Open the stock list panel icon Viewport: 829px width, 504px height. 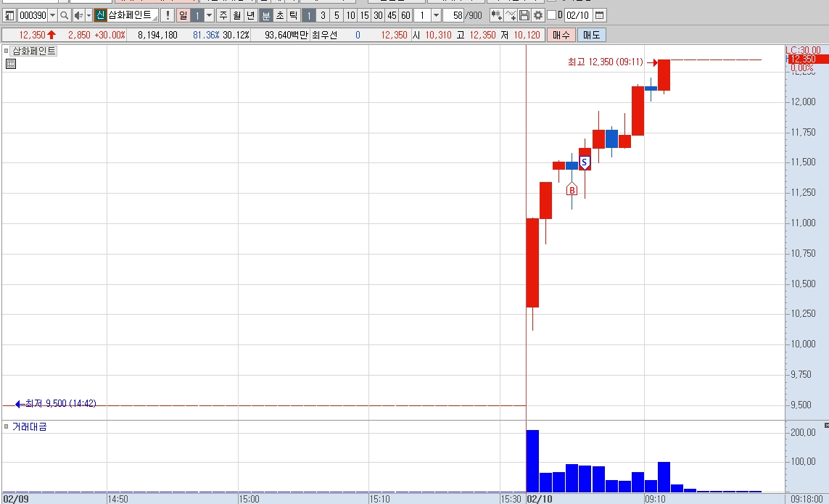(9, 15)
